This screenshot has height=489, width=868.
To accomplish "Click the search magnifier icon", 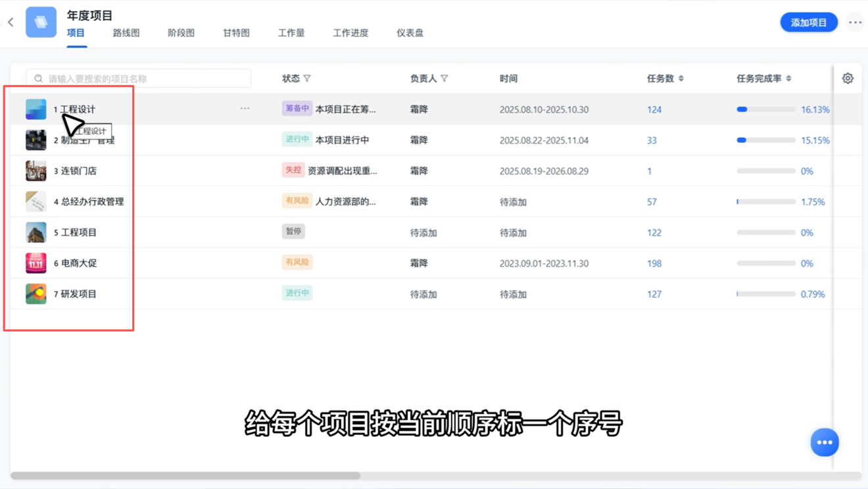I will click(x=38, y=78).
